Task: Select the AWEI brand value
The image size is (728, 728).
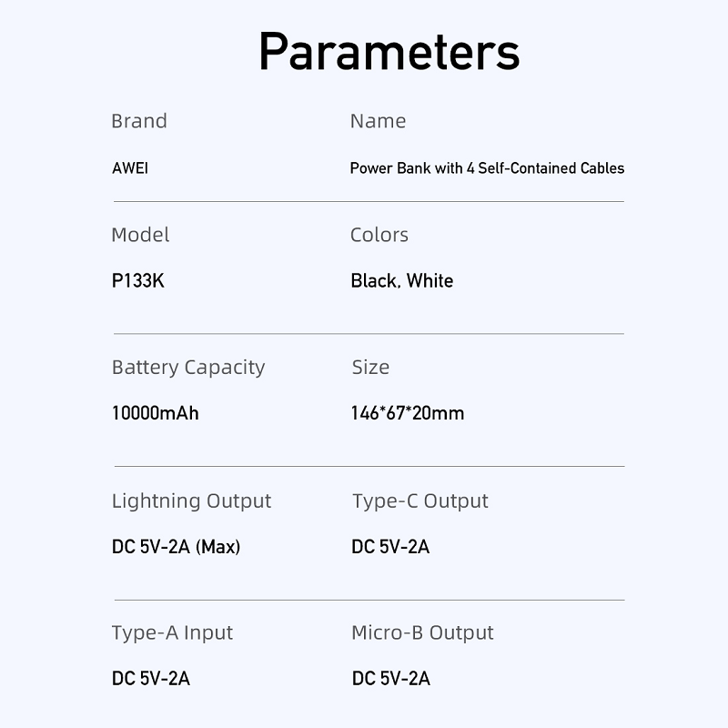Action: (x=129, y=168)
